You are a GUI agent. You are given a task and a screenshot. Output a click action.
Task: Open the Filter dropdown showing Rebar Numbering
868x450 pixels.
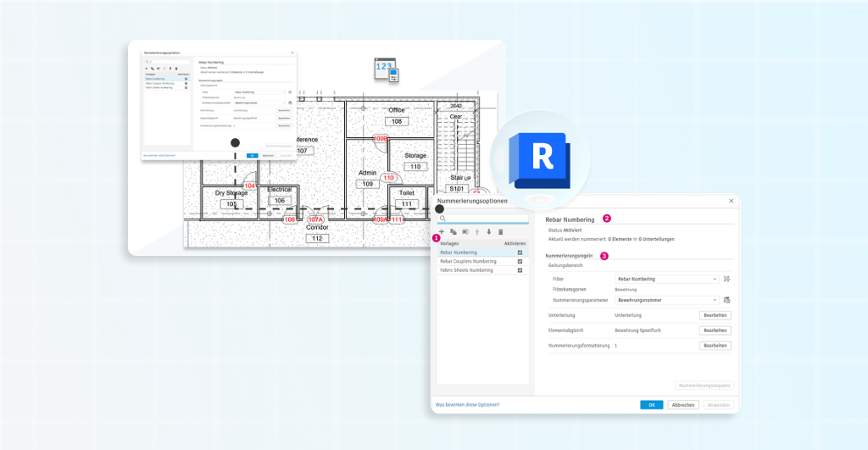click(x=666, y=279)
